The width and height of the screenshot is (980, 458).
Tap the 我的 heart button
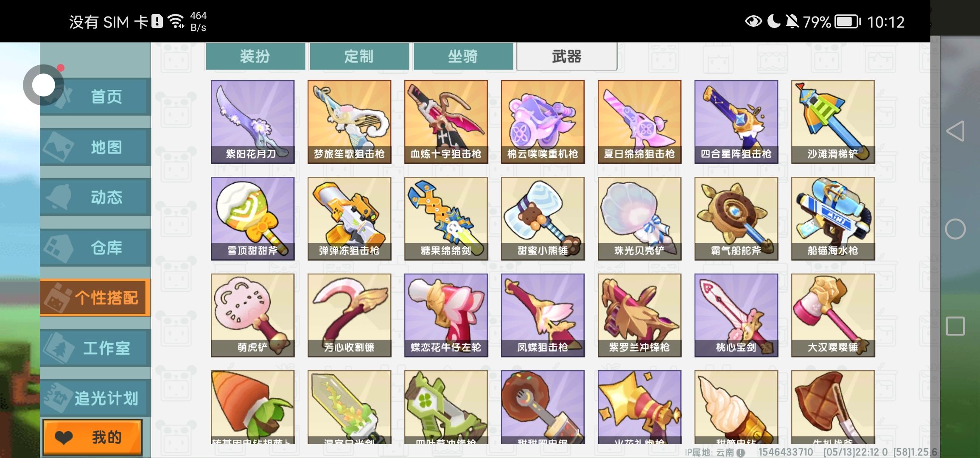point(92,437)
